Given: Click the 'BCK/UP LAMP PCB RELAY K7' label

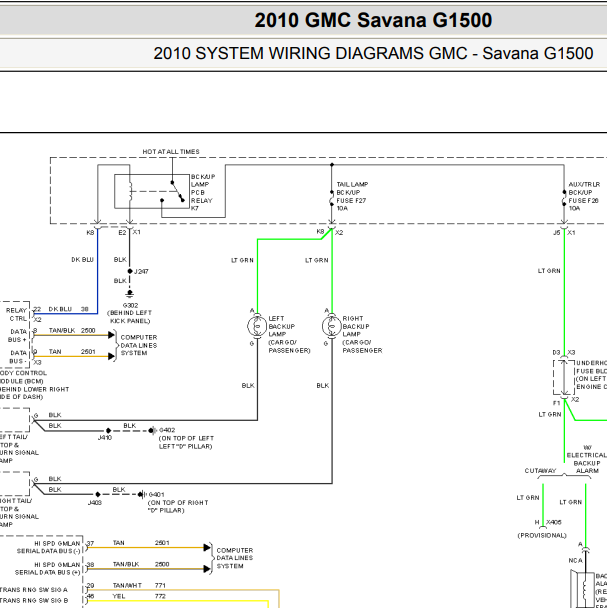Looking at the screenshot, I should 203,192.
